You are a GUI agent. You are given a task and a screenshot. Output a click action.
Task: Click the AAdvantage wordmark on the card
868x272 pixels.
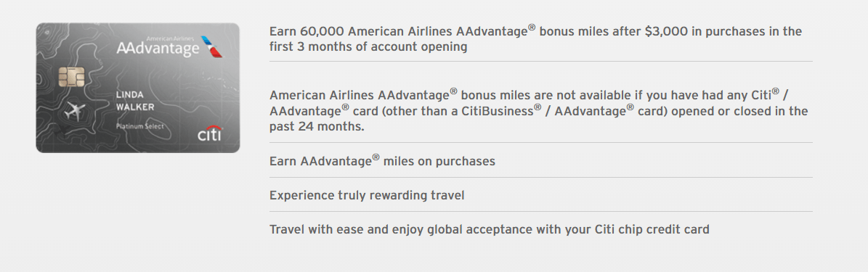pos(158,49)
